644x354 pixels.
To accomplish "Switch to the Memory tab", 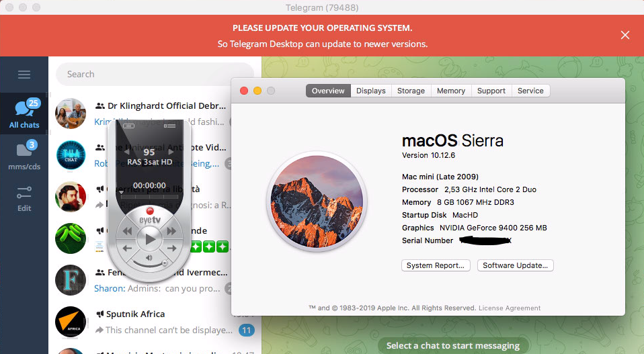I will point(451,91).
